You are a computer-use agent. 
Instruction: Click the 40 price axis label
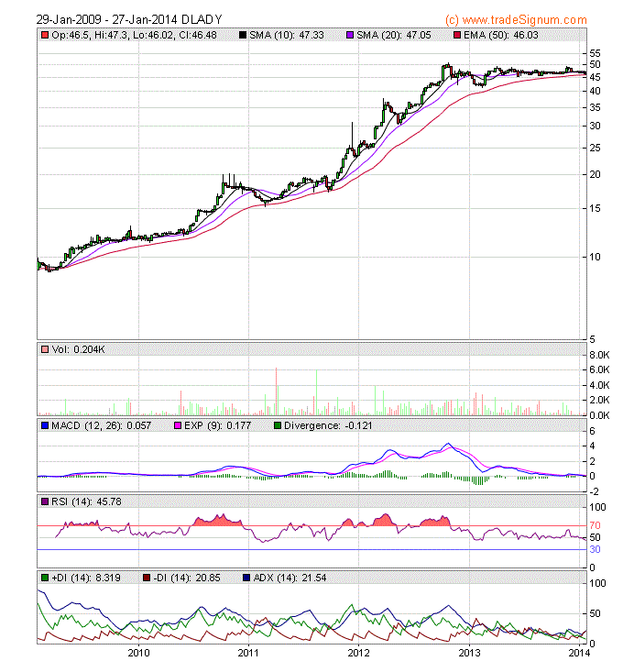(596, 91)
